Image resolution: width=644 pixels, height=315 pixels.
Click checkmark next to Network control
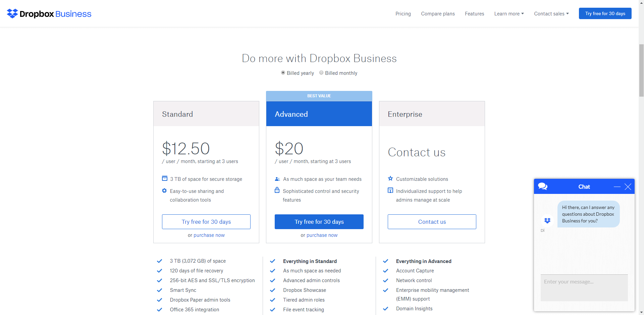(x=385, y=280)
